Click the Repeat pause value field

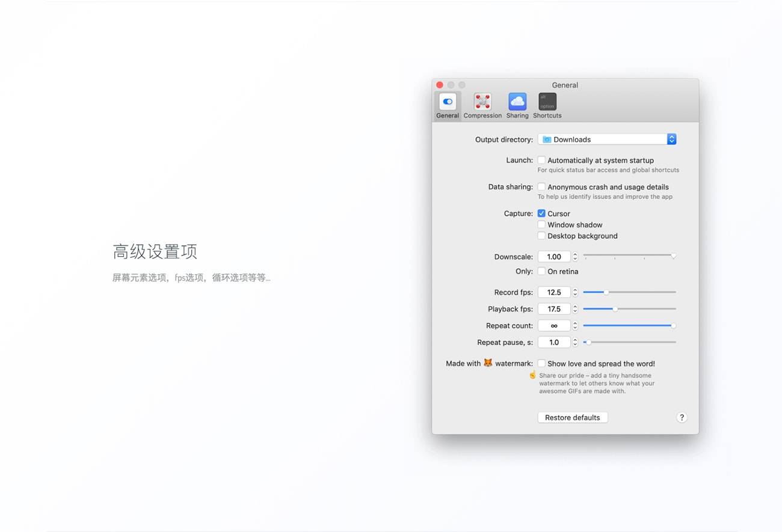pos(554,343)
